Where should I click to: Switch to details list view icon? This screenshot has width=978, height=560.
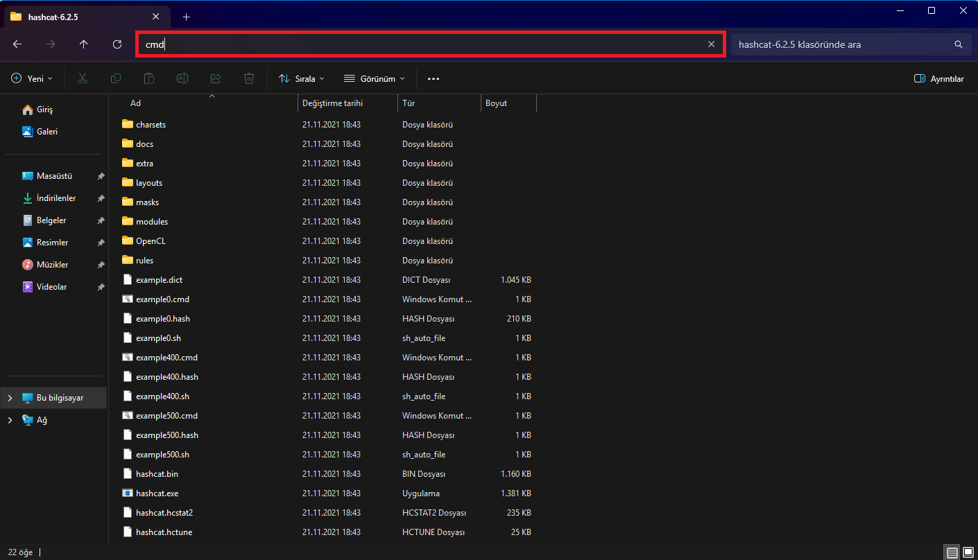[952, 552]
